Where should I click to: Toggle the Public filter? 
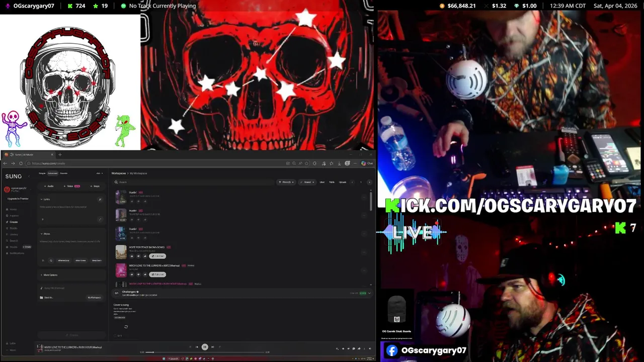coord(332,182)
